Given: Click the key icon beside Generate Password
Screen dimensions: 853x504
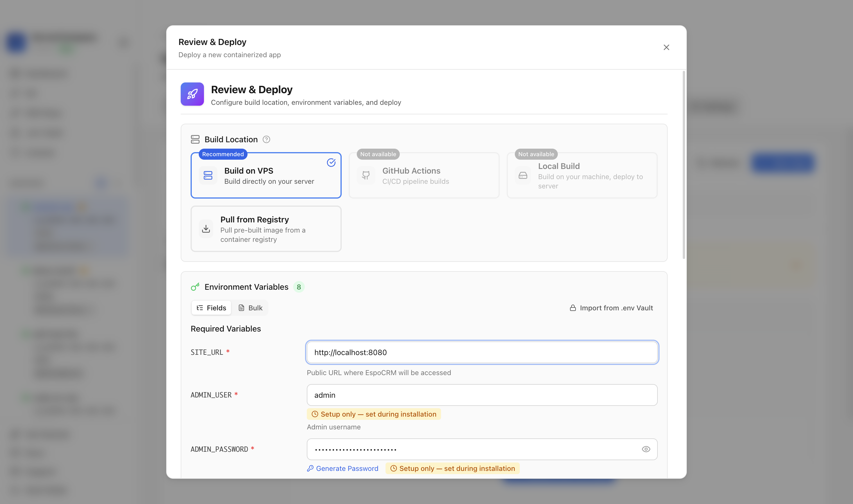Looking at the screenshot, I should pos(310,468).
